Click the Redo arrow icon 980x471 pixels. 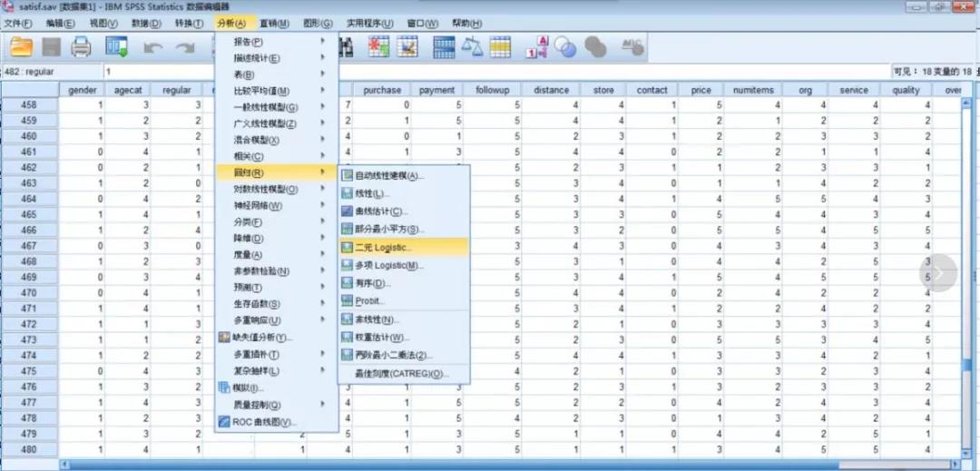(x=185, y=48)
